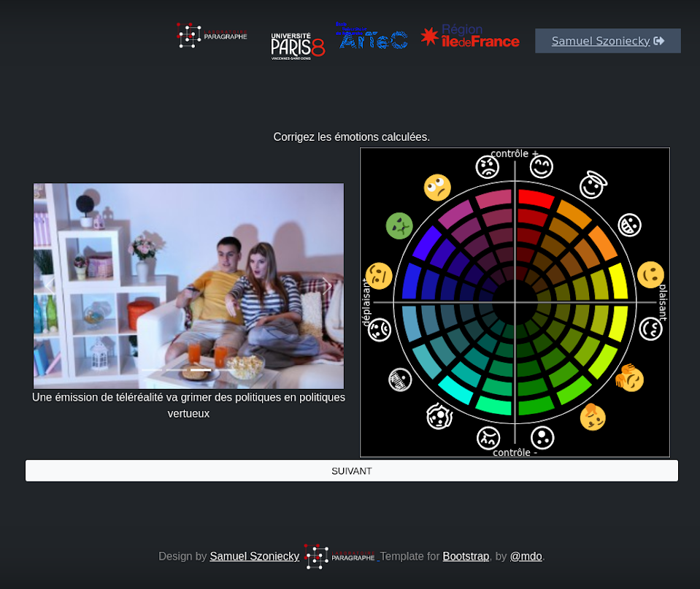
Task: Select the active carousel slide indicator
Action: tap(201, 370)
